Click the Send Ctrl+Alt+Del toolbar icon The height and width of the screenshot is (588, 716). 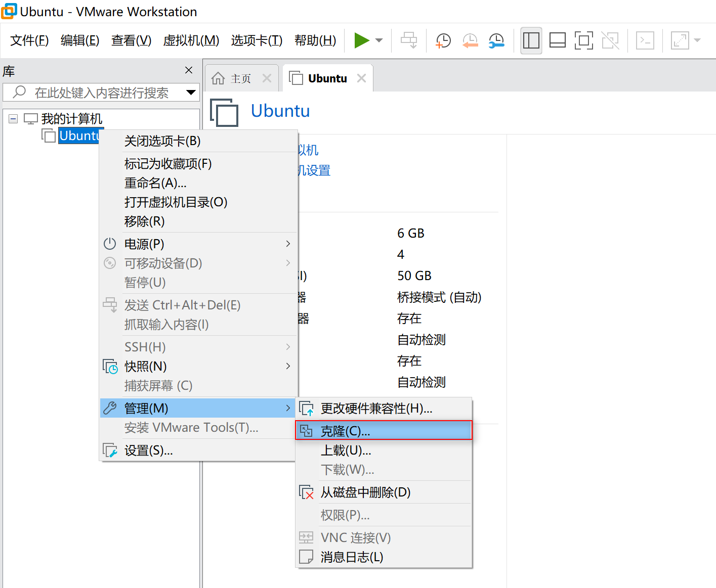[x=409, y=40]
